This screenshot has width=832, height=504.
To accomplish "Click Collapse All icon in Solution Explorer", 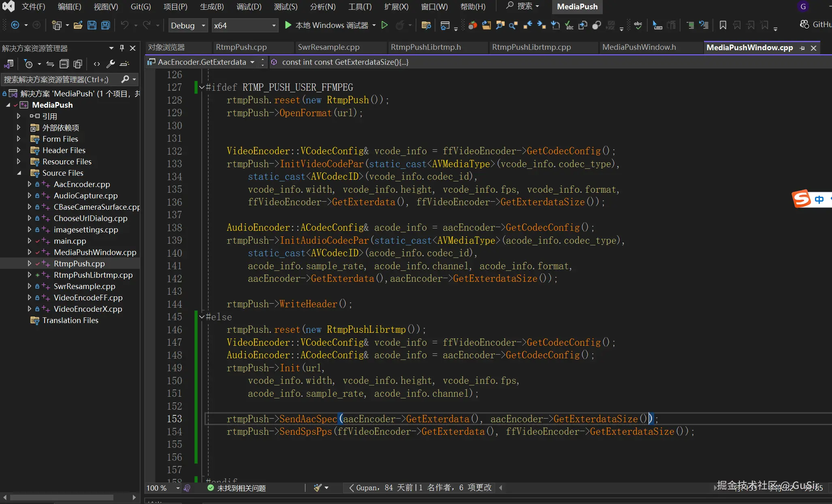I will [x=64, y=64].
